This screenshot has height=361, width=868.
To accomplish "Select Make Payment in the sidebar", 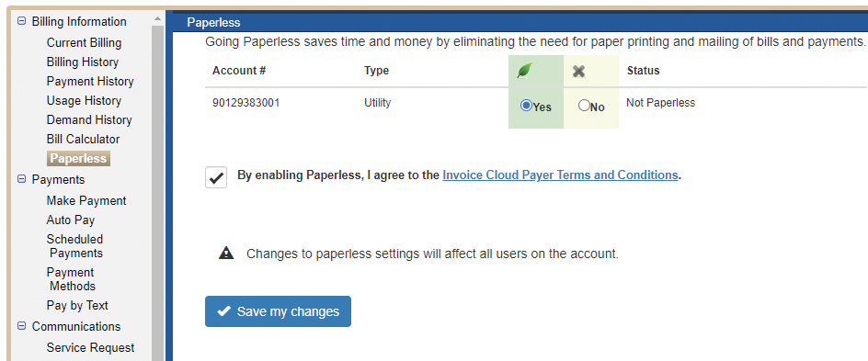I will [x=86, y=200].
